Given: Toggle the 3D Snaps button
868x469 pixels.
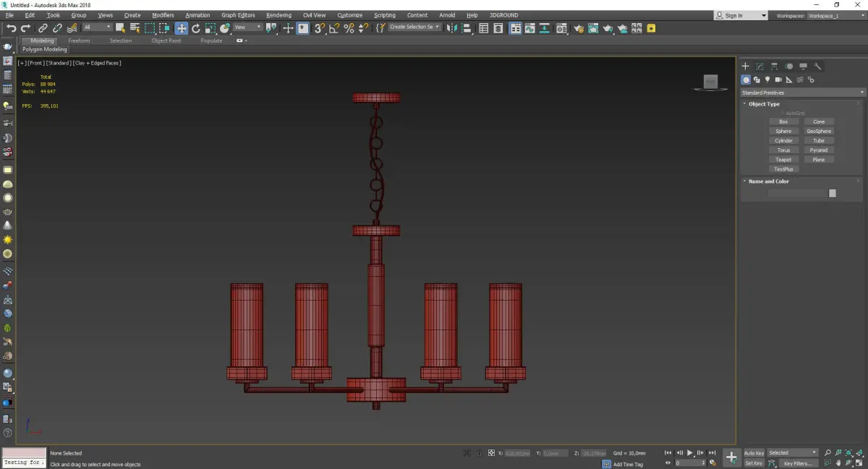Looking at the screenshot, I should tap(319, 28).
